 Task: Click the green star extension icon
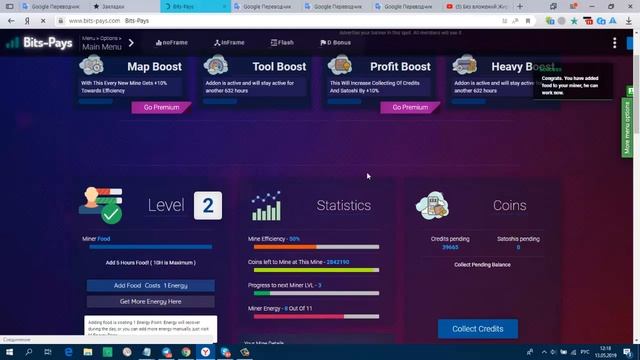tap(574, 21)
